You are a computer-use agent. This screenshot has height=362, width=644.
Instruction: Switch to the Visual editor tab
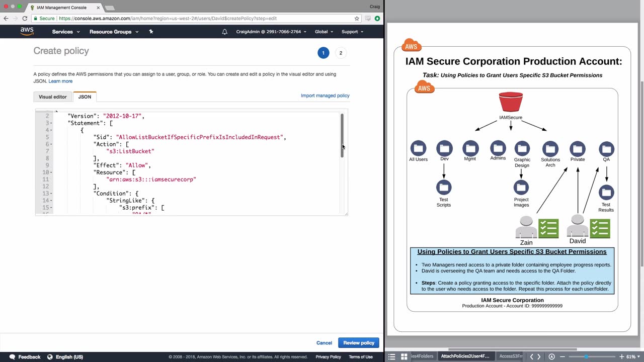[x=53, y=97]
